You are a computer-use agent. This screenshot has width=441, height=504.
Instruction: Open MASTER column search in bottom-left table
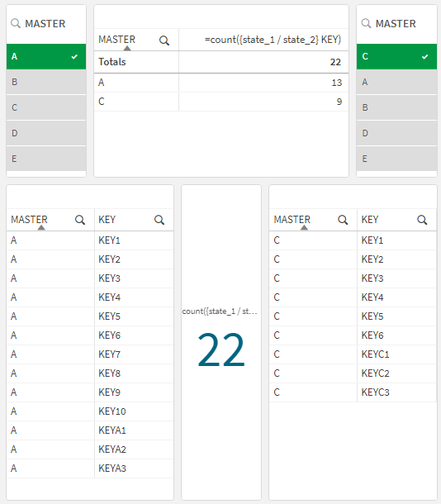tap(80, 220)
